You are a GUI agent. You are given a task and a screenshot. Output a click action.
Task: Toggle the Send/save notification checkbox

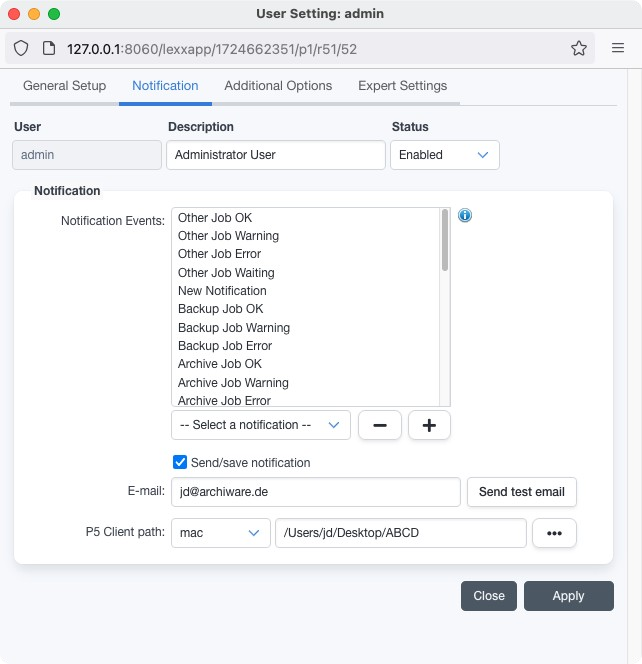click(180, 462)
